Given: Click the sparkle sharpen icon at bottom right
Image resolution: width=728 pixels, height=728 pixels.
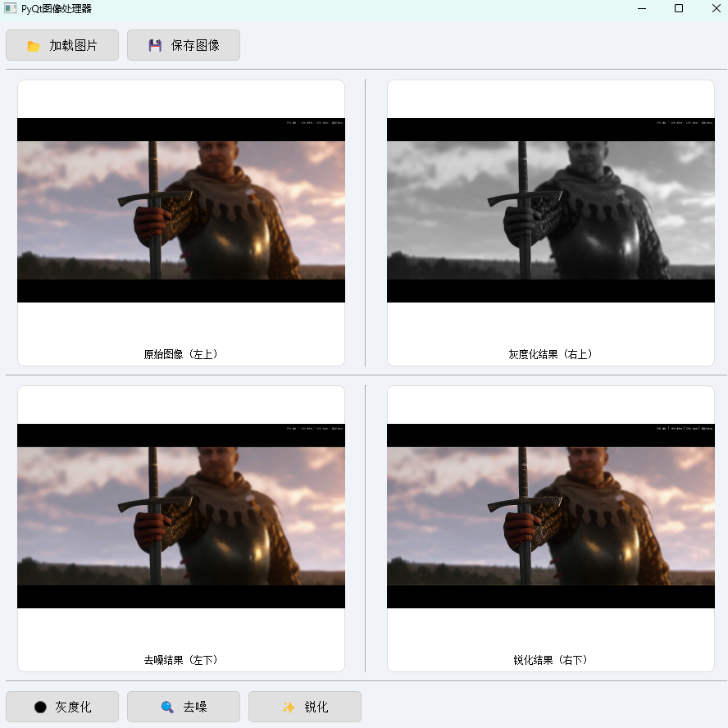Looking at the screenshot, I should coord(289,707).
